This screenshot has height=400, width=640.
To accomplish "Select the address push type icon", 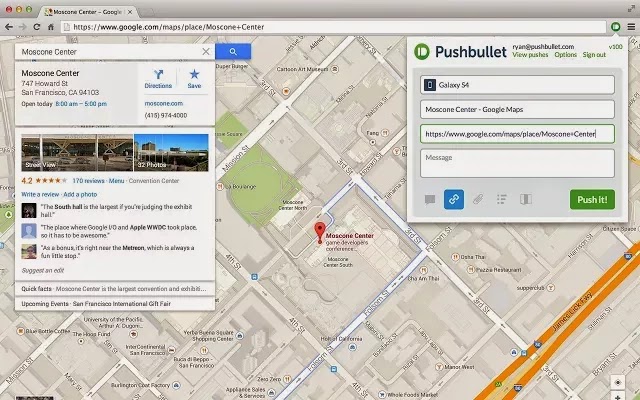I will (x=526, y=199).
